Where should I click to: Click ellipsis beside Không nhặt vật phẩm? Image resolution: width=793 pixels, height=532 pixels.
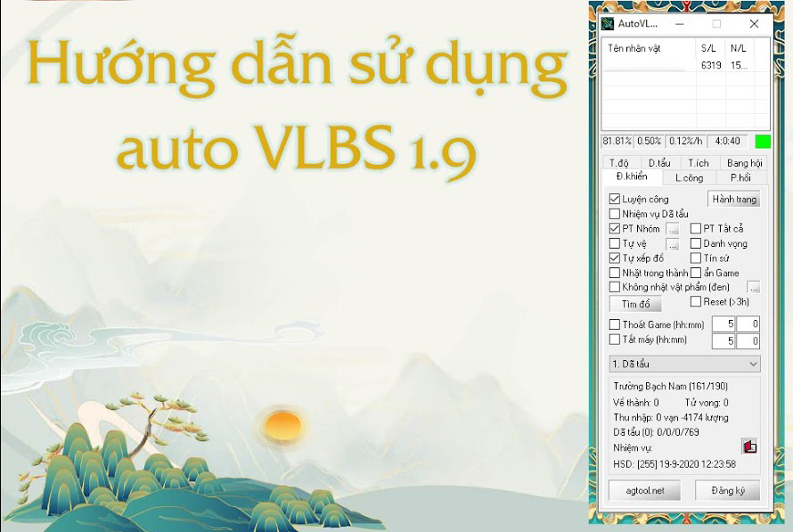coord(753,287)
